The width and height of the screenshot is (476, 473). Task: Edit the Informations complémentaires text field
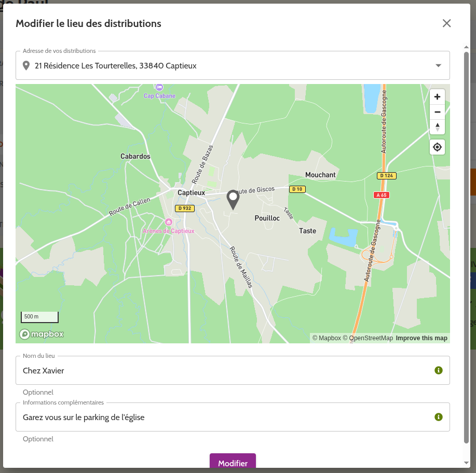tap(223, 417)
